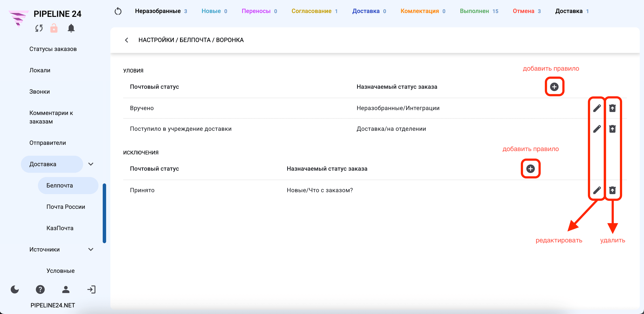Add a rule in the УЛОВИЯ section
This screenshot has width=644, height=314.
coord(554,87)
